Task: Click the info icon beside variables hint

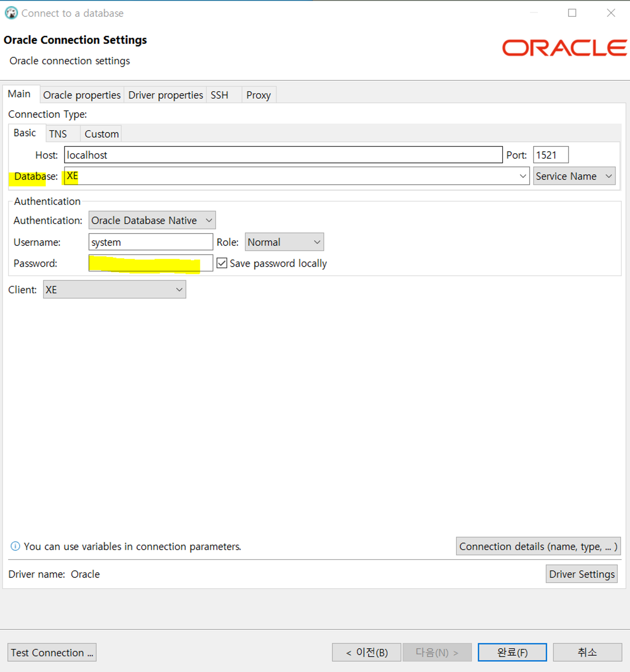Action: click(15, 546)
